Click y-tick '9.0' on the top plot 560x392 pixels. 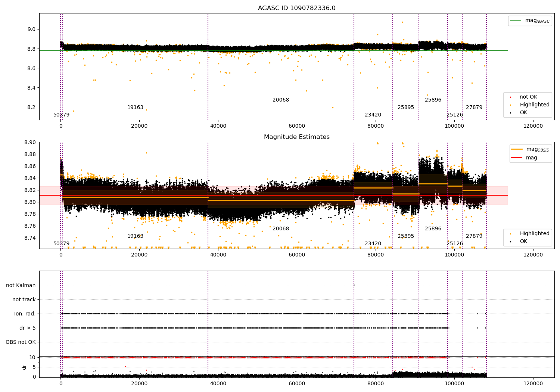[32, 29]
